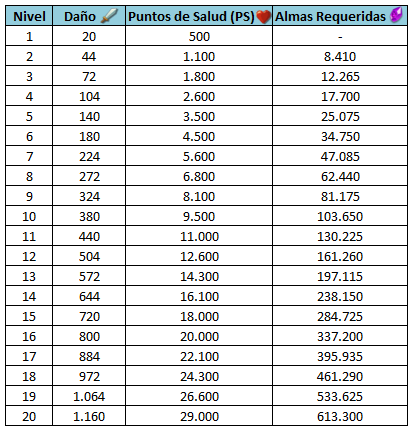The height and width of the screenshot is (433, 413).
Task: Click the level 1 damage cell 20
Action: pyautogui.click(x=89, y=36)
